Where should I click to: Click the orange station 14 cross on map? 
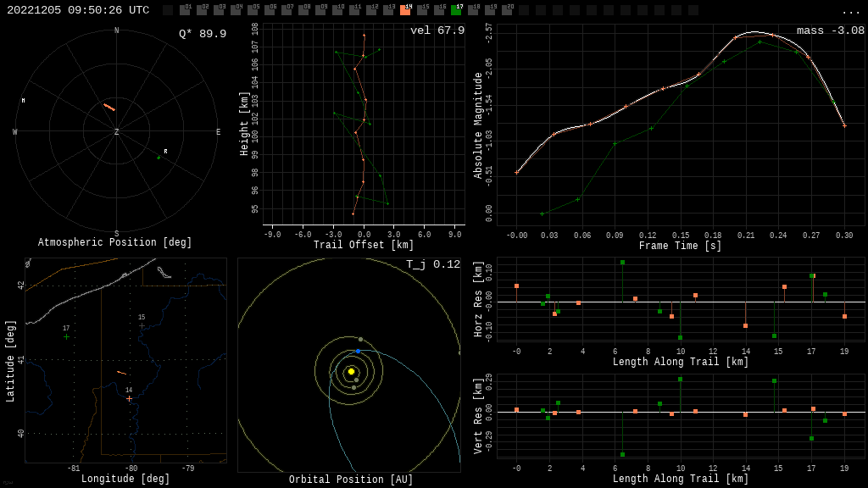click(129, 398)
